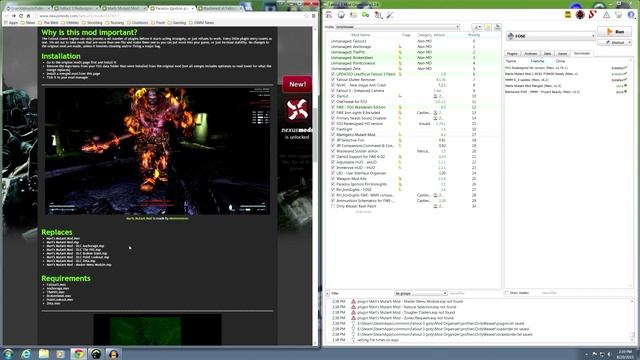Open settings wrench-screwdriver icon in Mod Organizer
The width and height of the screenshot is (640, 360).
pyautogui.click(x=390, y=15)
